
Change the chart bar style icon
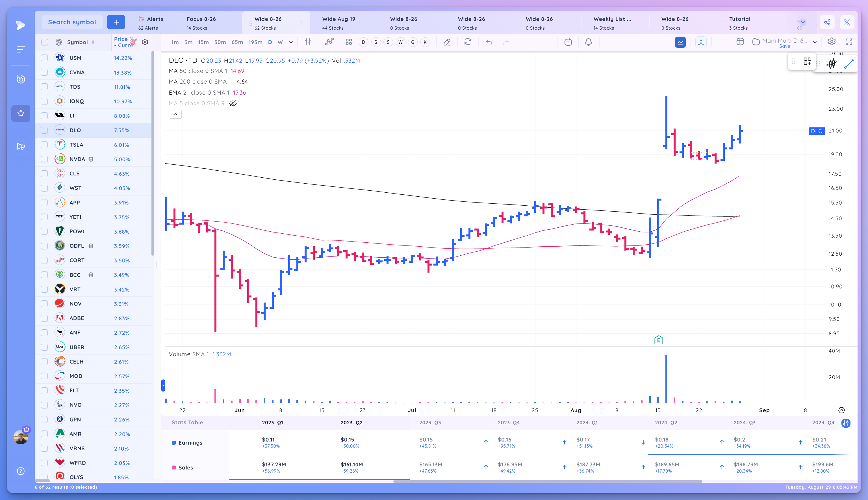[x=308, y=42]
